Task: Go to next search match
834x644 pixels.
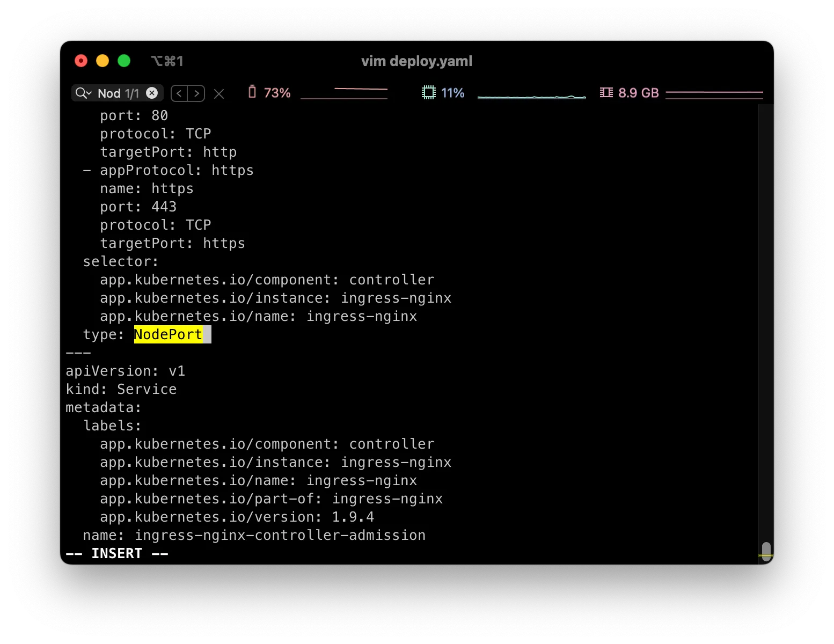Action: click(196, 93)
